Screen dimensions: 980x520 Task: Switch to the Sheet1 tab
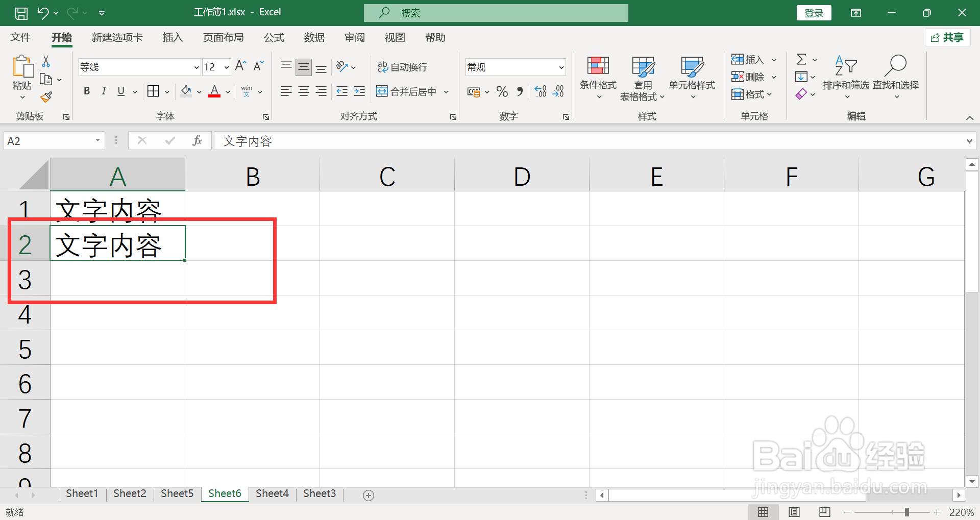(x=82, y=493)
